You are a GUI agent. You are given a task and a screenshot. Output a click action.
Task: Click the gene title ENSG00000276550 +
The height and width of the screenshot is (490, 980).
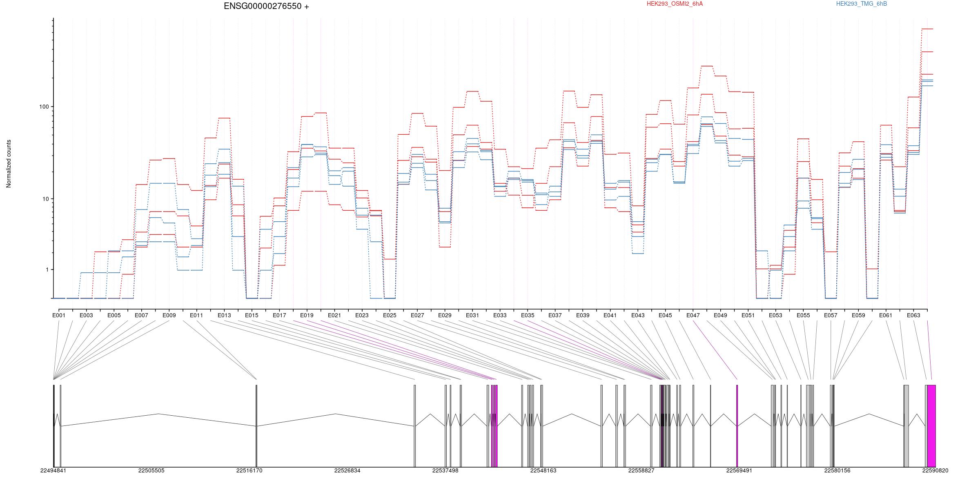[x=266, y=6]
